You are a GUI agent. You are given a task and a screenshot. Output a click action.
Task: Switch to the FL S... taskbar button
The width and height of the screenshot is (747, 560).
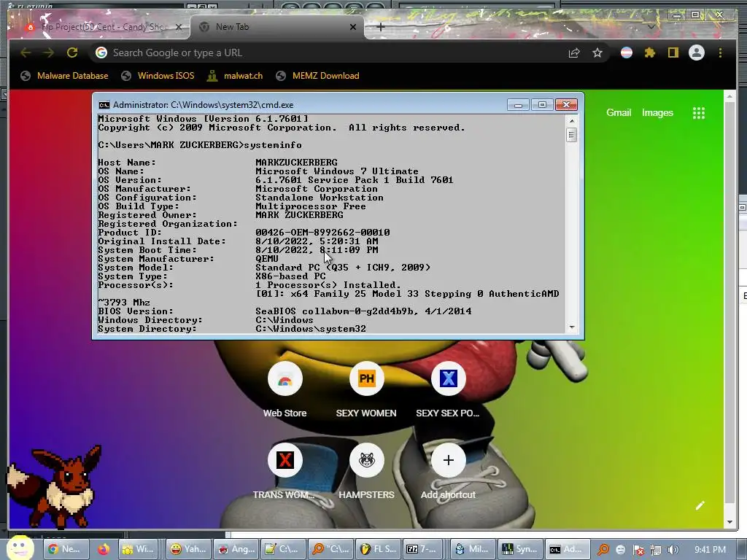(x=378, y=549)
